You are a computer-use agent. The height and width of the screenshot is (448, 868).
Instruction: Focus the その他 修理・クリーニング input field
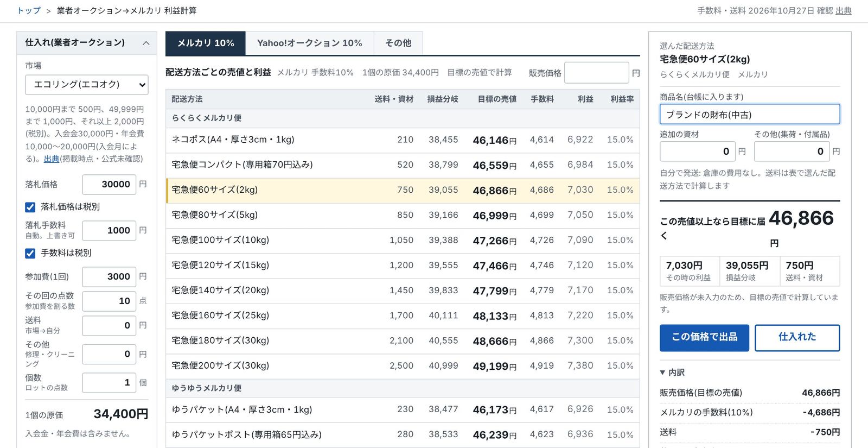(109, 355)
